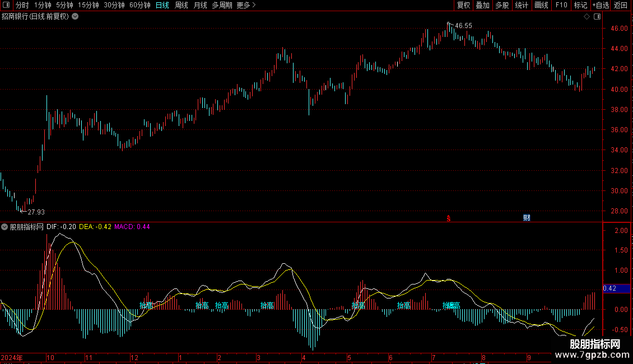The width and height of the screenshot is (633, 364).
Task: Open the 多股 multi-stock view
Action: pos(502,5)
